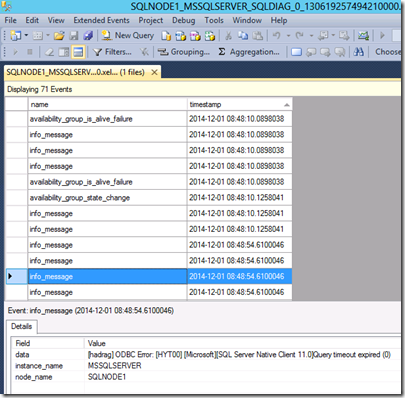The image size is (405, 398).
Task: Click the Open File folder icon
Action: (x=59, y=35)
